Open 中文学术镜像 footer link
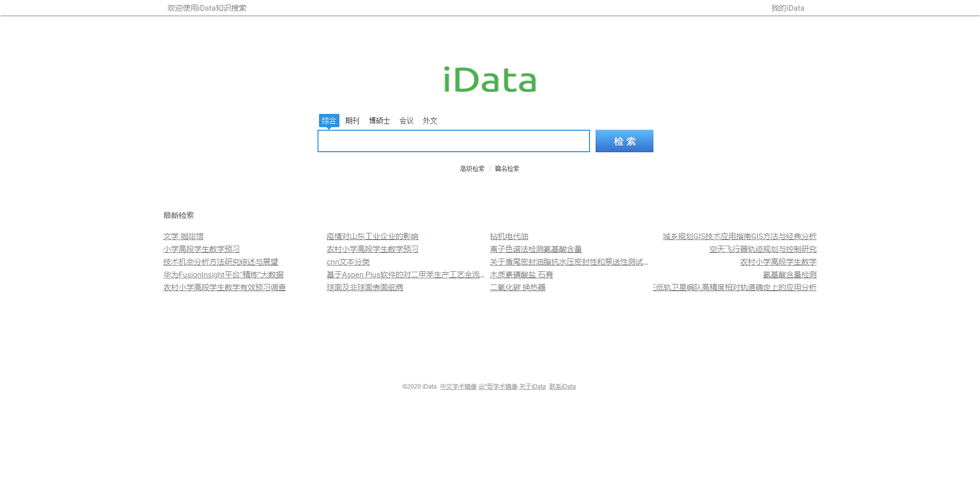Image resolution: width=980 pixels, height=500 pixels. (x=458, y=387)
